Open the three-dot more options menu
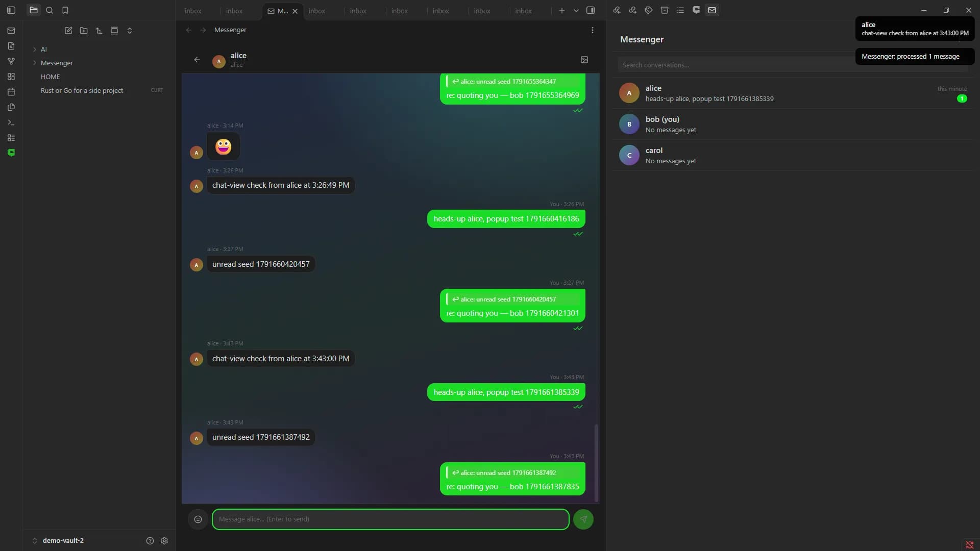Viewport: 980px width, 551px height. coord(593,30)
